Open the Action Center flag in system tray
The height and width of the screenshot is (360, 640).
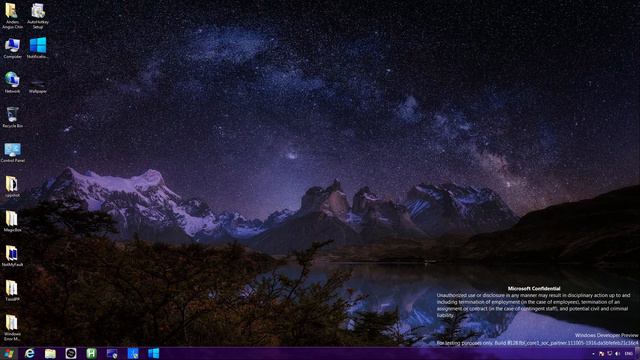(601, 354)
